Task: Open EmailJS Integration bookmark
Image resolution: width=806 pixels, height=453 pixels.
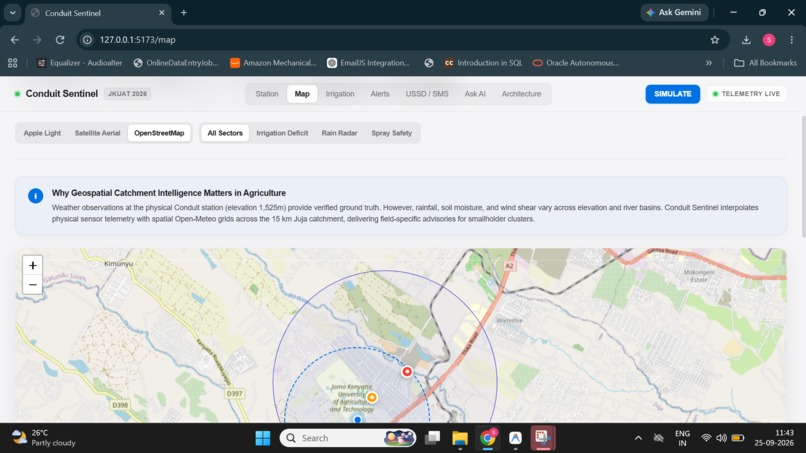Action: pos(369,63)
